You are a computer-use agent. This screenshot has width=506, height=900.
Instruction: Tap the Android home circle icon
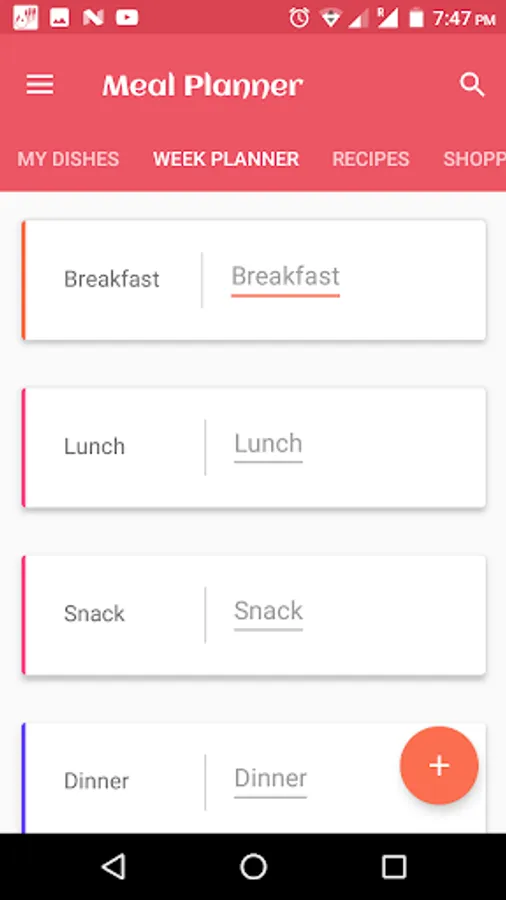point(253,866)
